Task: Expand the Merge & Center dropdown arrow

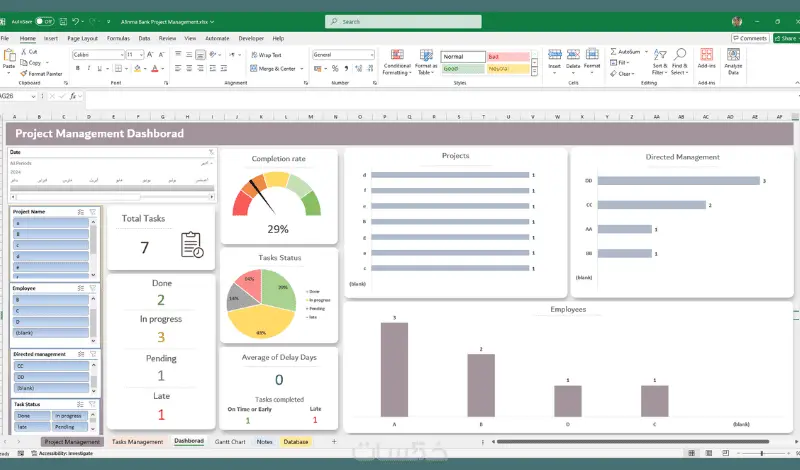Action: click(302, 68)
